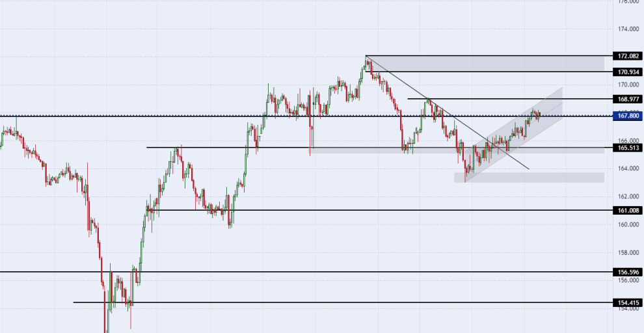The image size is (644, 333).
Task: Select the 170.934 price level label
Action: click(x=626, y=72)
